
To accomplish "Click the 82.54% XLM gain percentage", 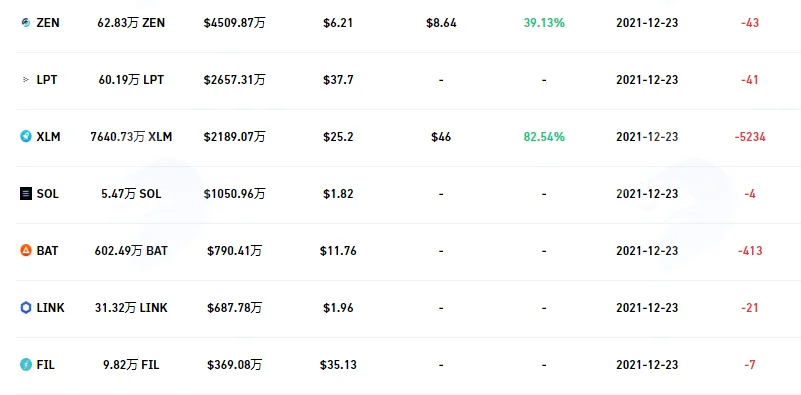I will coord(544,137).
